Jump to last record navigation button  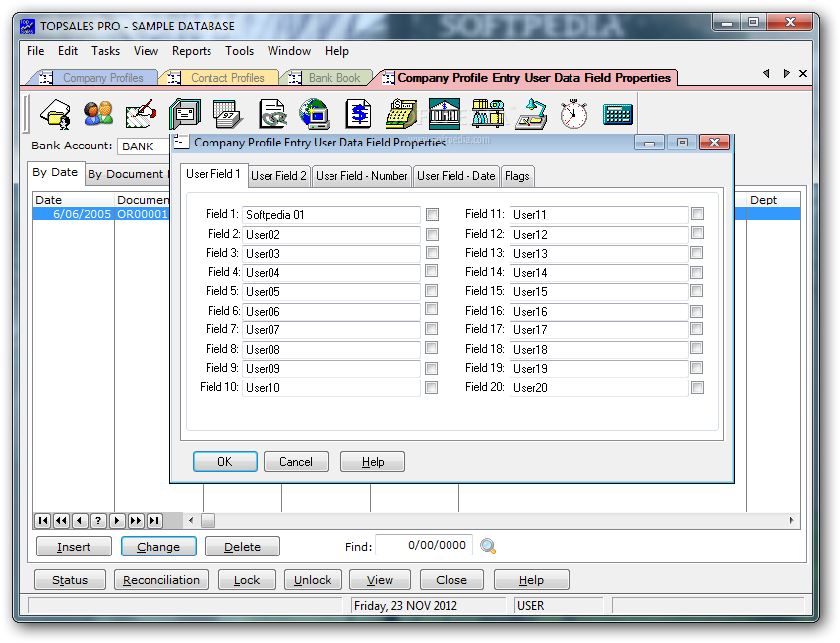(x=154, y=520)
